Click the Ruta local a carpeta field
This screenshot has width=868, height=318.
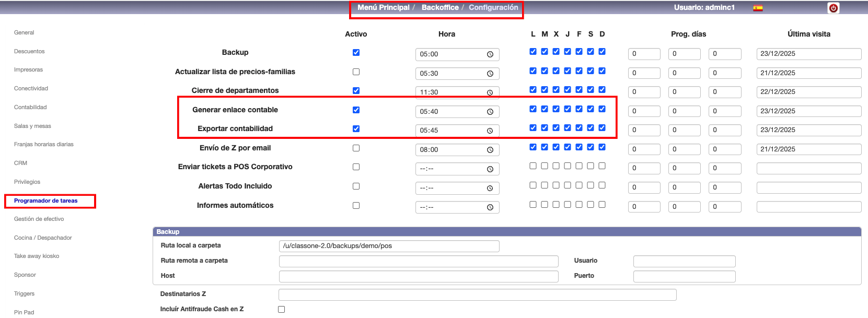point(389,246)
